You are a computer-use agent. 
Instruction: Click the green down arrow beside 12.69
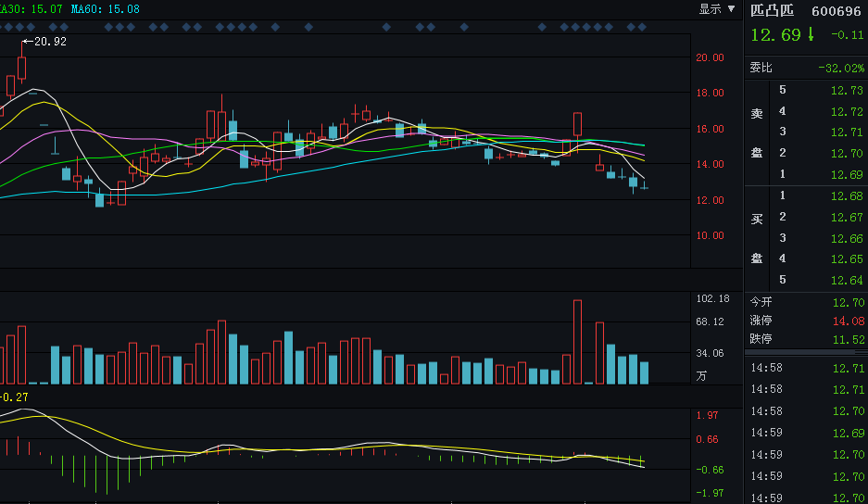811,34
